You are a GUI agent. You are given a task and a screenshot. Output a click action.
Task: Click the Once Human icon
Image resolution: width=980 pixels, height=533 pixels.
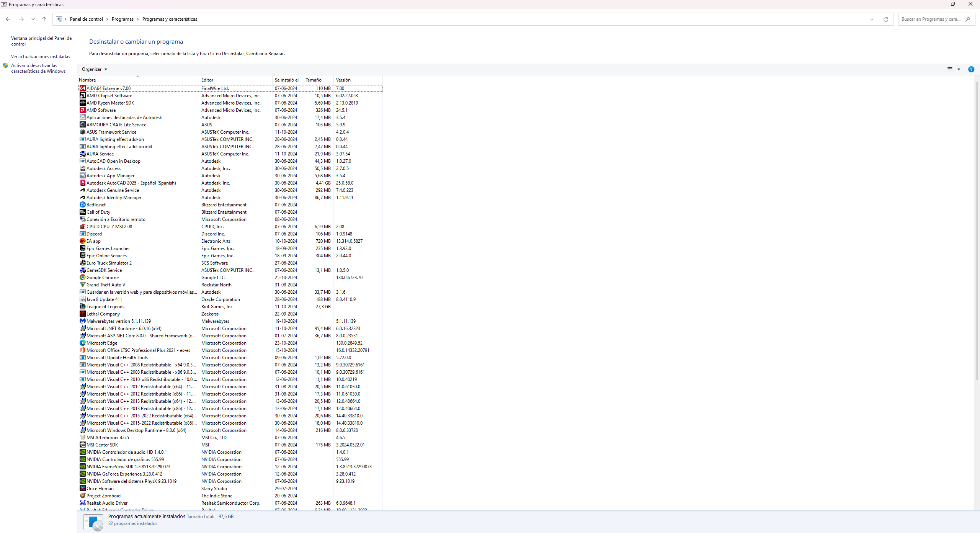click(82, 489)
